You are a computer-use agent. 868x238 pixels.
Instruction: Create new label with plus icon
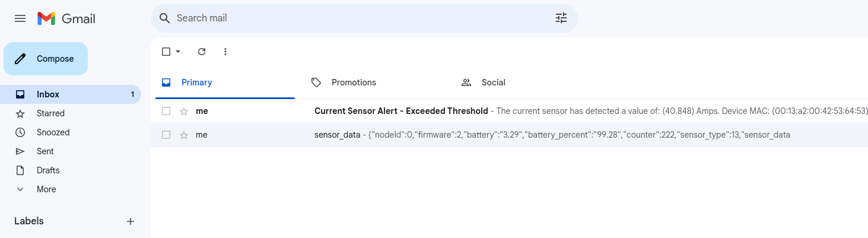(131, 221)
